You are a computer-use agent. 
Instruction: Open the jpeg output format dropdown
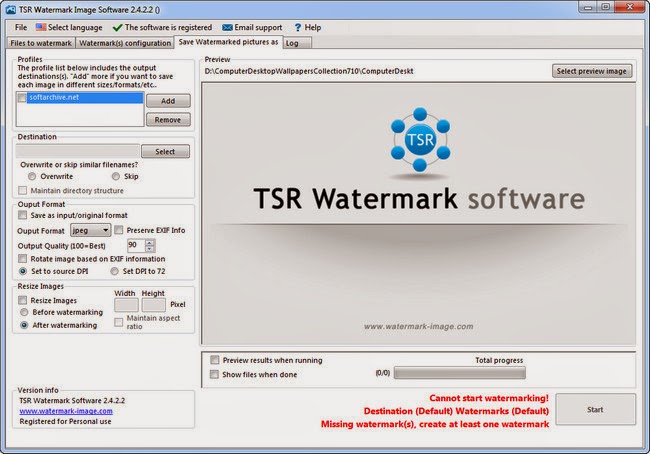point(90,230)
